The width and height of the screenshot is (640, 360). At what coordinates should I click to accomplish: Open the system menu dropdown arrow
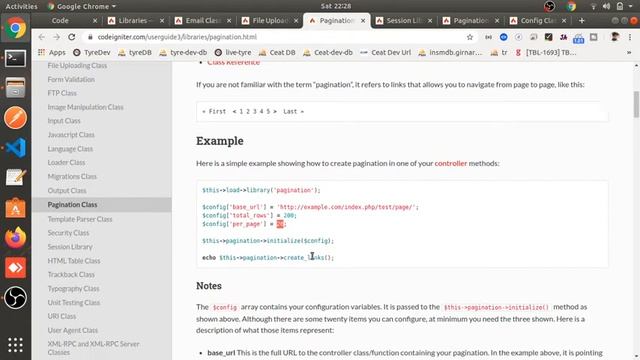631,6
